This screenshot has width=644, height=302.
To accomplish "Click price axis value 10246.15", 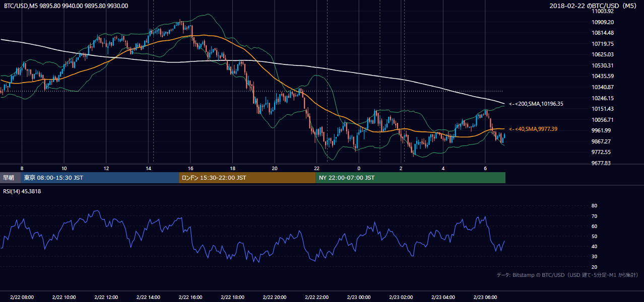I will (603, 98).
